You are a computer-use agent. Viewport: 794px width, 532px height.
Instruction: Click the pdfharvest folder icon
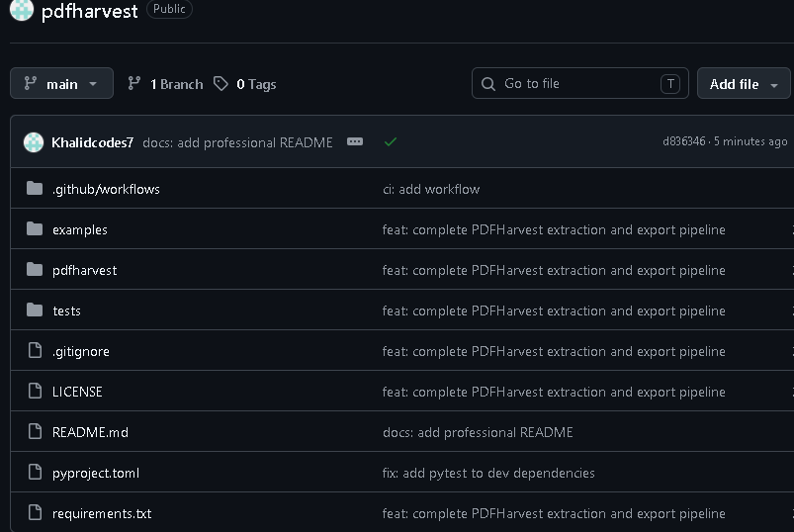[x=35, y=270]
